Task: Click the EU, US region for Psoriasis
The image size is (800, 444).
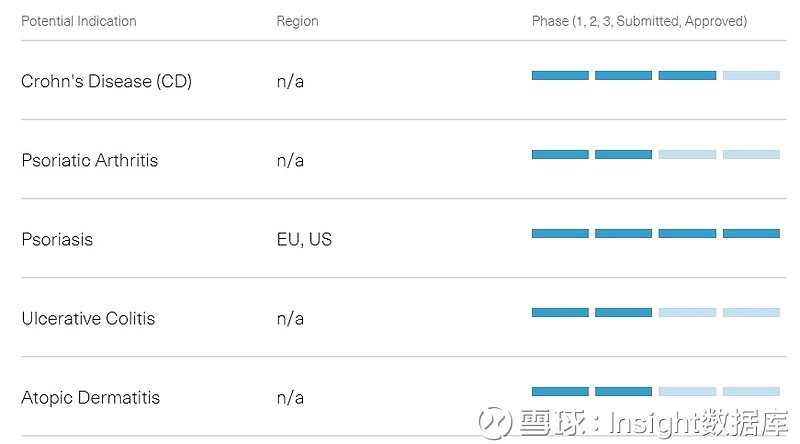Action: click(x=304, y=240)
